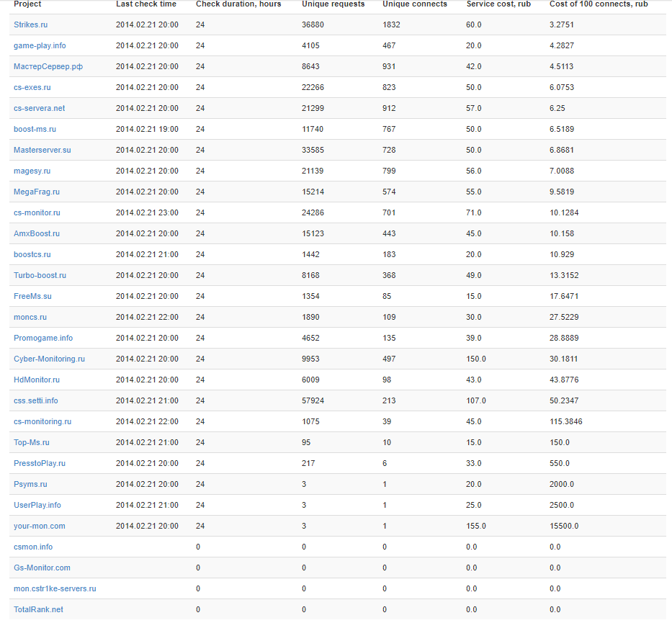Follow the AmxBoost.ru link

tap(37, 234)
